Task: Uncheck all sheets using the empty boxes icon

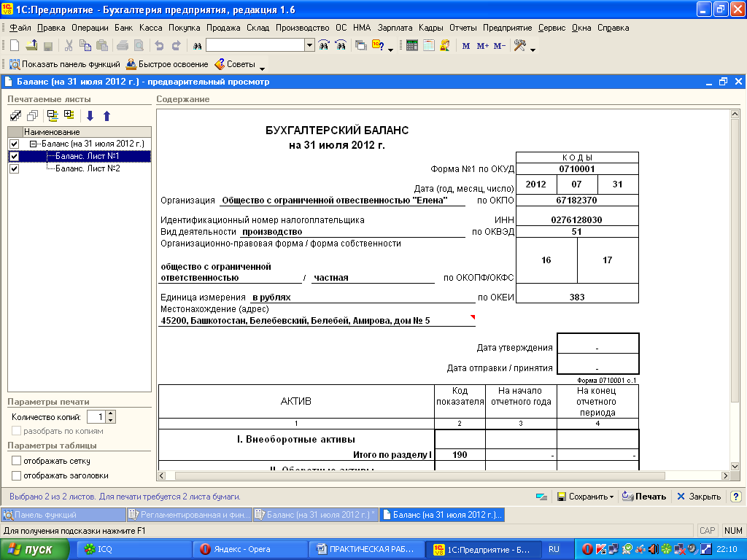Action: pyautogui.click(x=32, y=116)
